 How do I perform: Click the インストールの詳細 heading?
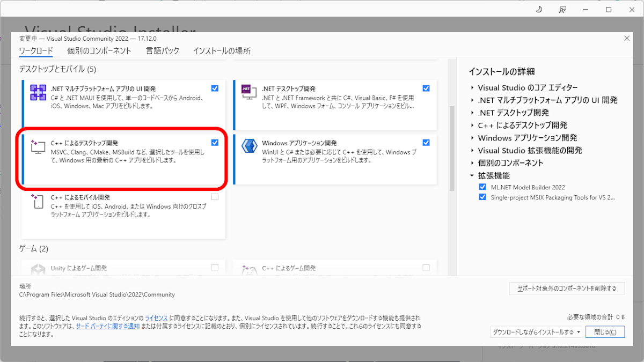502,72
